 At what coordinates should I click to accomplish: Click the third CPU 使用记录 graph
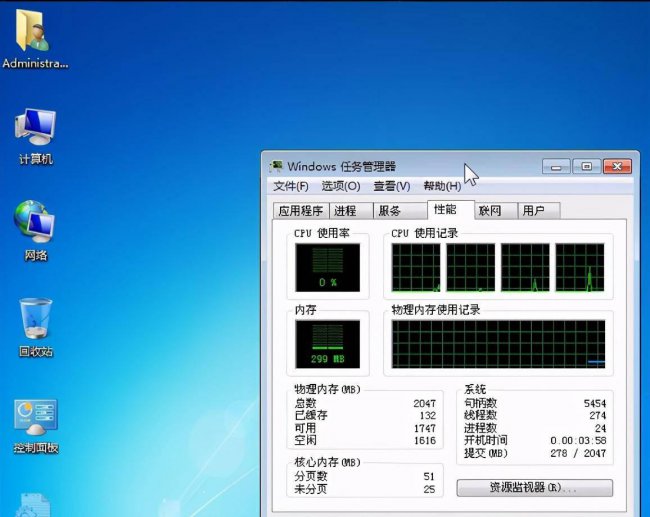(x=525, y=267)
